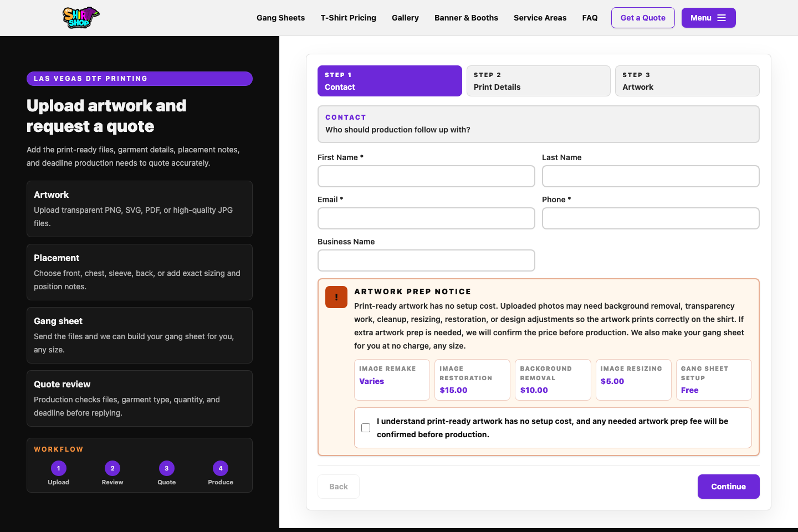This screenshot has width=798, height=532.
Task: Click the Upload artwork and request a quote heading
Action: (106, 116)
